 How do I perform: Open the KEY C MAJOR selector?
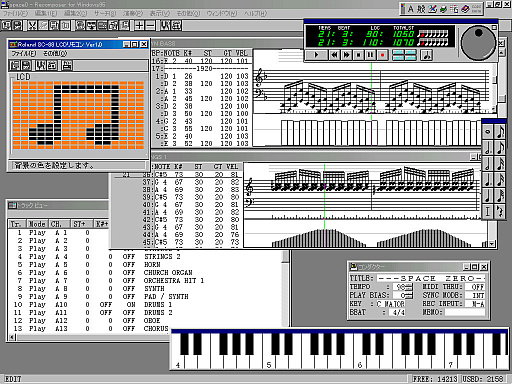(390, 304)
